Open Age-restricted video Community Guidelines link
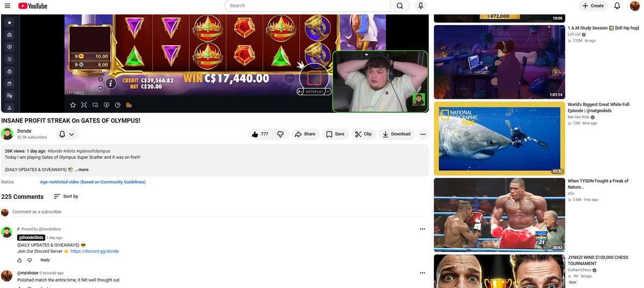 point(93,182)
